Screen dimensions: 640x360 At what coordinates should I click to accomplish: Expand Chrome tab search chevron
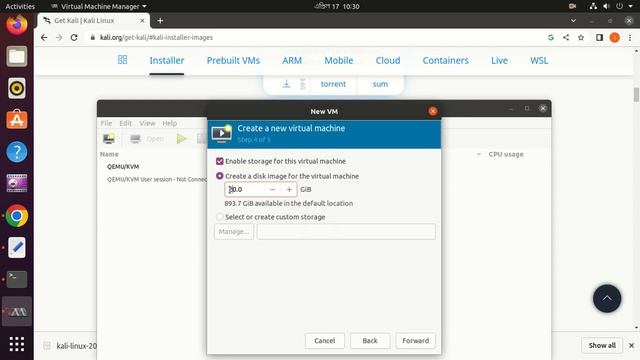click(573, 20)
